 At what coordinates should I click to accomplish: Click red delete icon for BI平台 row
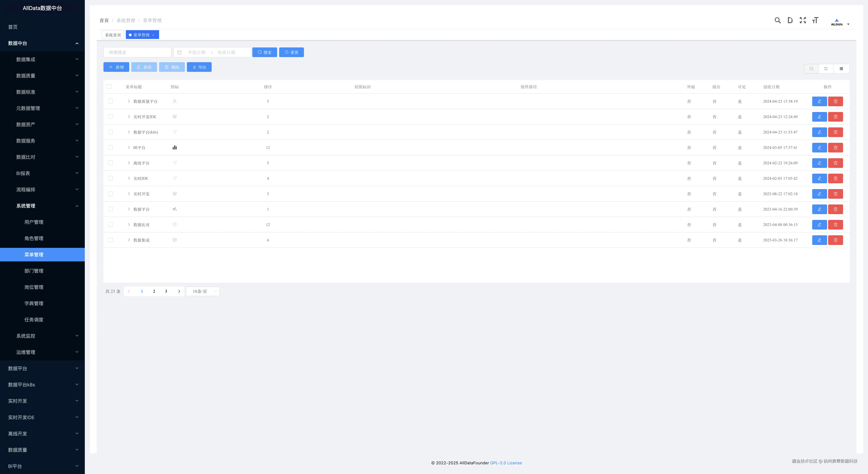point(835,148)
